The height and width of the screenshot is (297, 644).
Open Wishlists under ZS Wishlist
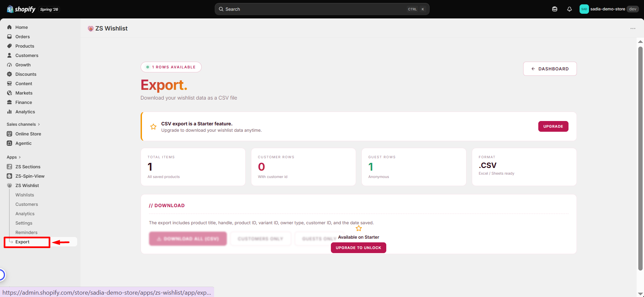coord(24,195)
